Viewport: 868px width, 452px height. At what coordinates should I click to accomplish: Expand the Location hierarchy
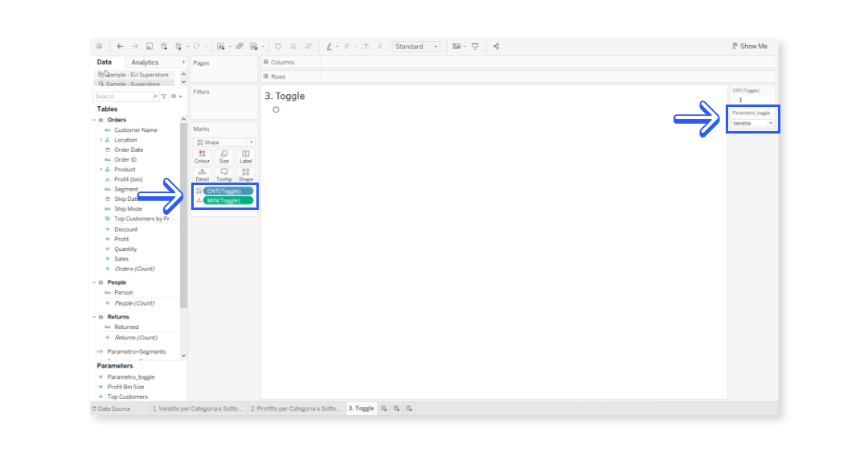click(x=101, y=140)
